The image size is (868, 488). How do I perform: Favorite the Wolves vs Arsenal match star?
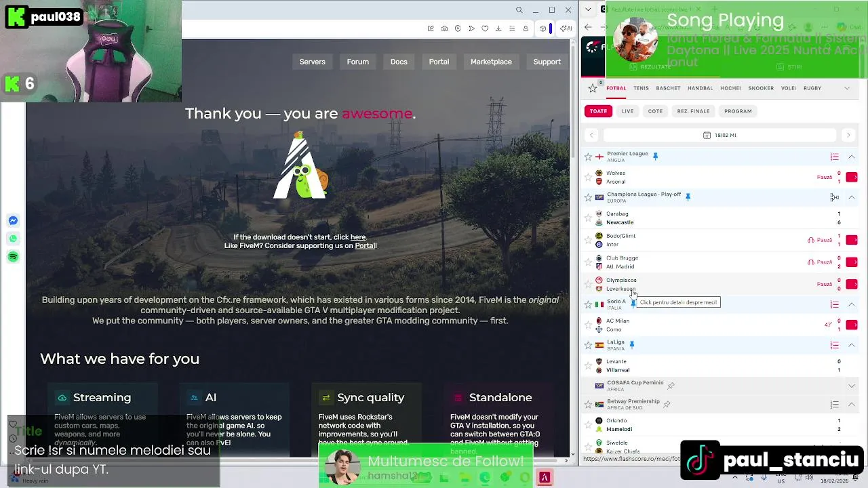(x=588, y=177)
